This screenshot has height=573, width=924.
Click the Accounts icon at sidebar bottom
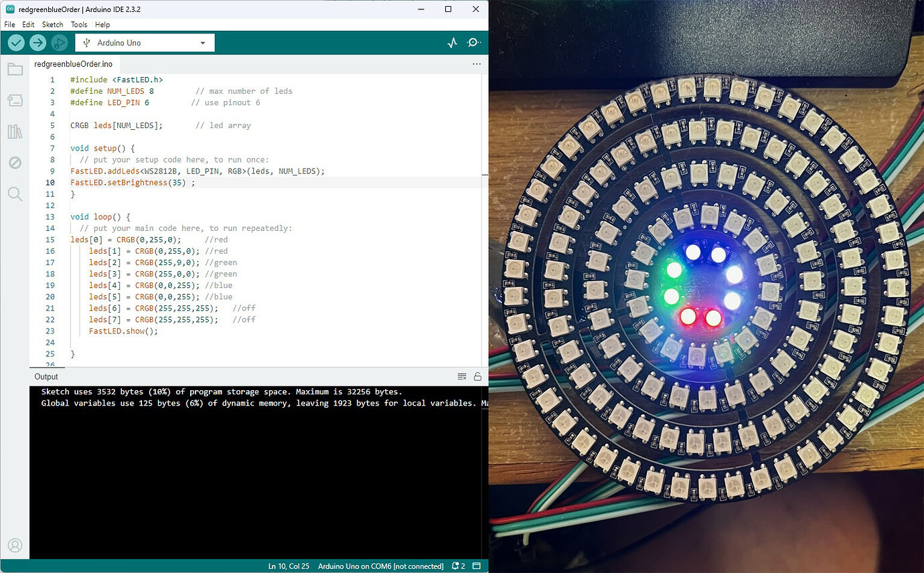click(x=15, y=545)
